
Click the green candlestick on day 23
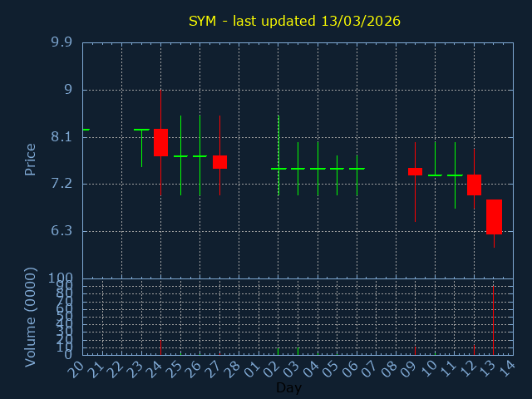click(x=141, y=131)
